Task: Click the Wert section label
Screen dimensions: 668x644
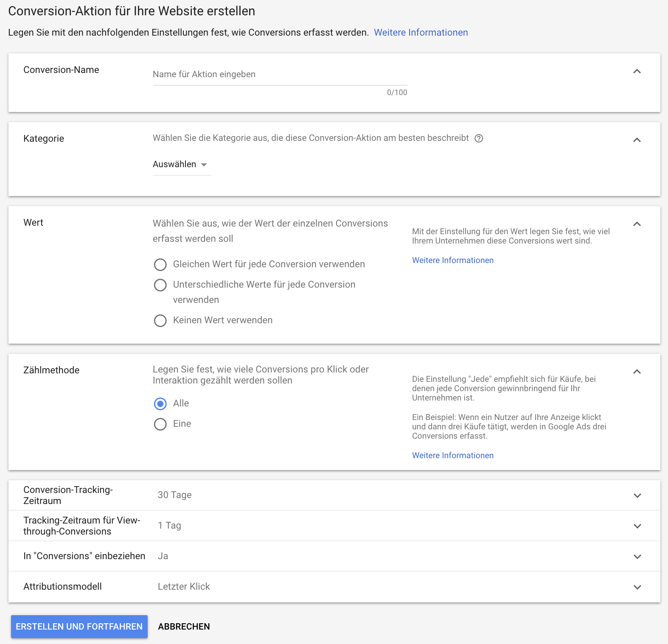Action: [33, 223]
